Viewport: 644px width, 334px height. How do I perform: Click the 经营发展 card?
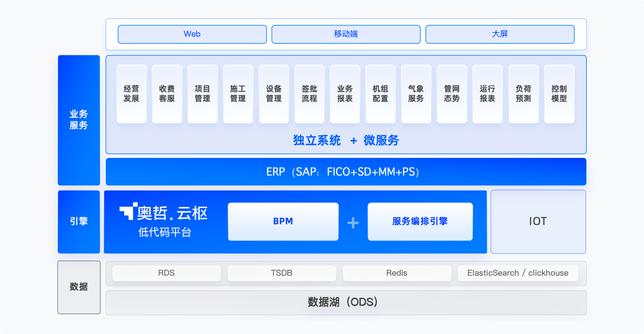[131, 94]
